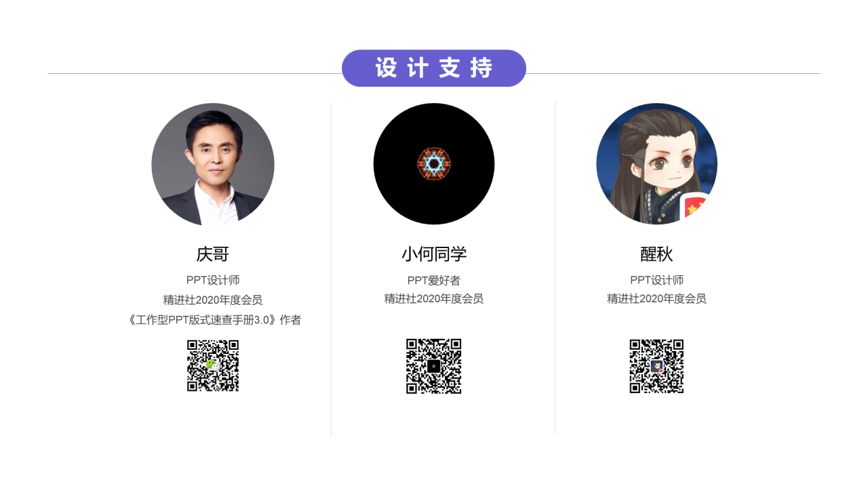Click 精进社2020年度会员 line under 庆哥

coord(213,300)
